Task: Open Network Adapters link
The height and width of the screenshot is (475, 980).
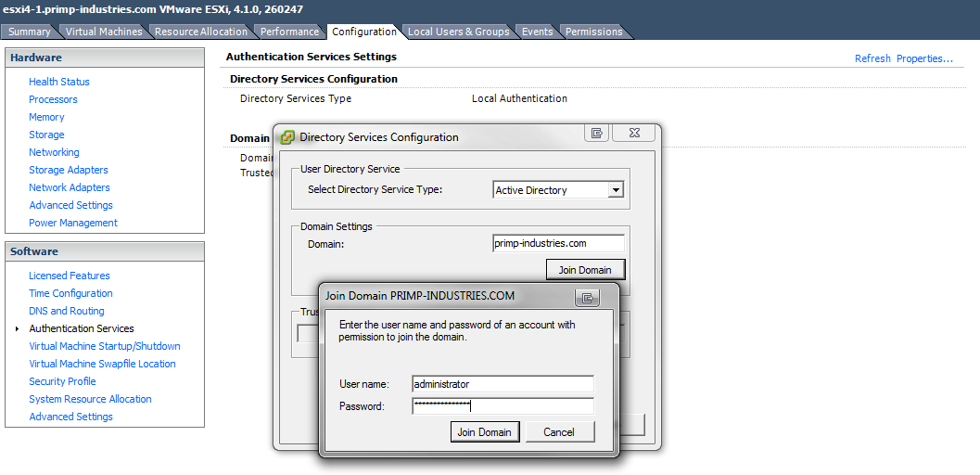Action: tap(70, 187)
